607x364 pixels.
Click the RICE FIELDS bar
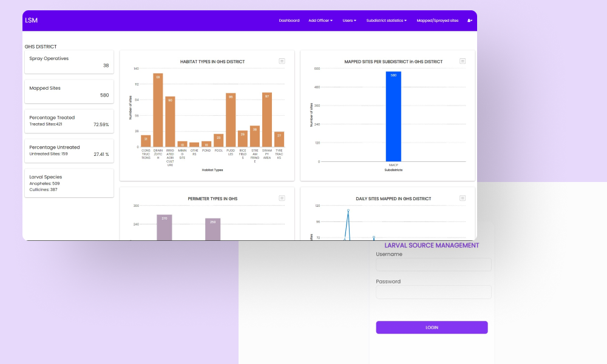tap(243, 139)
